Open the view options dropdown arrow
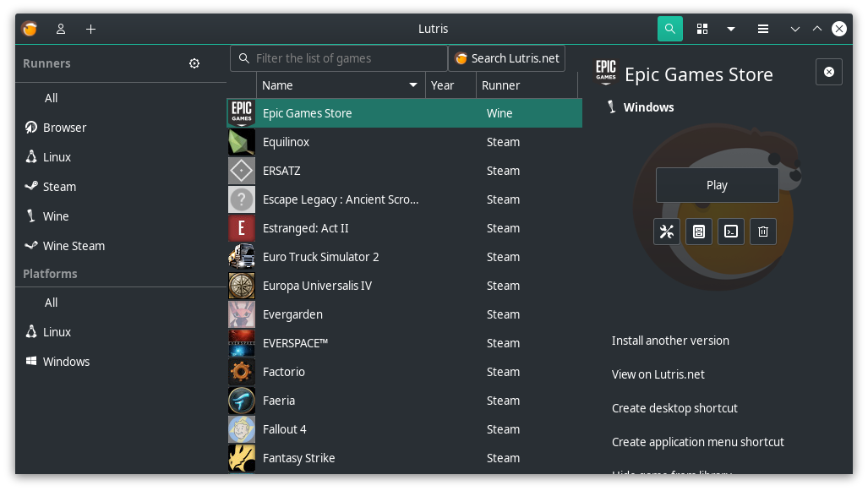This screenshot has width=868, height=491. point(731,29)
